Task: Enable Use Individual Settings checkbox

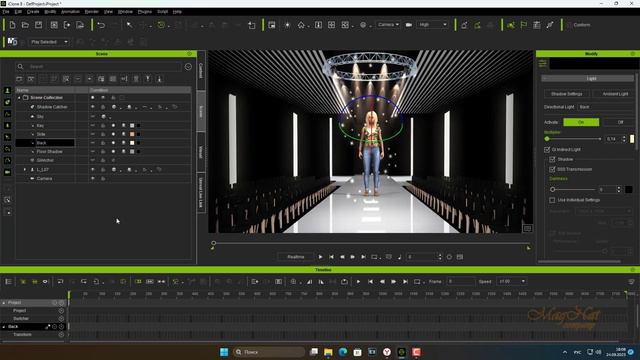Action: pos(552,200)
